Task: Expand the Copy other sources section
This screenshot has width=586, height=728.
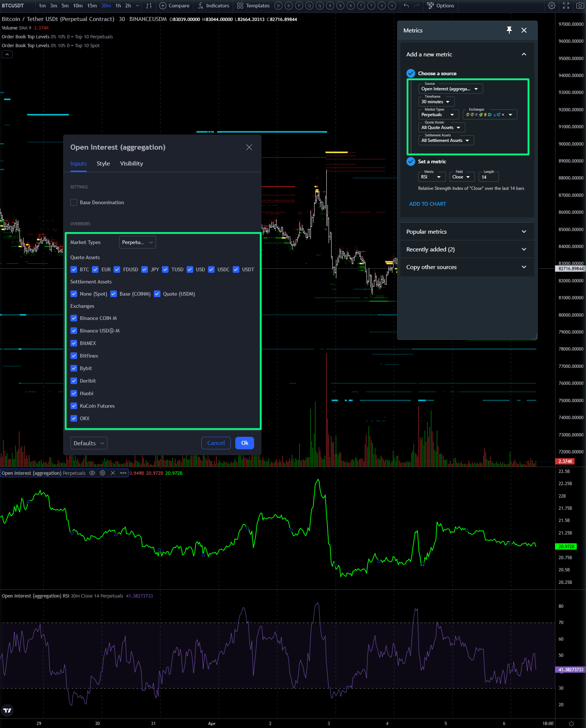Action: point(467,267)
